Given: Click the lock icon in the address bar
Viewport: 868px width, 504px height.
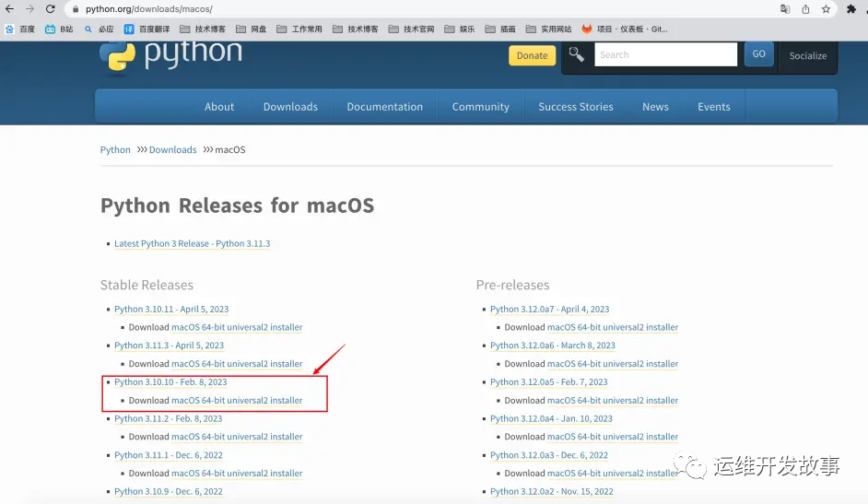Looking at the screenshot, I should (76, 9).
